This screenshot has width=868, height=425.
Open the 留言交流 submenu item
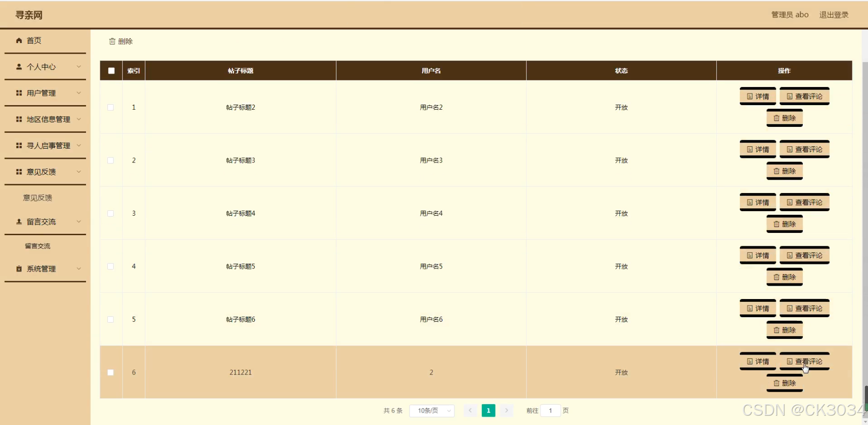(37, 246)
